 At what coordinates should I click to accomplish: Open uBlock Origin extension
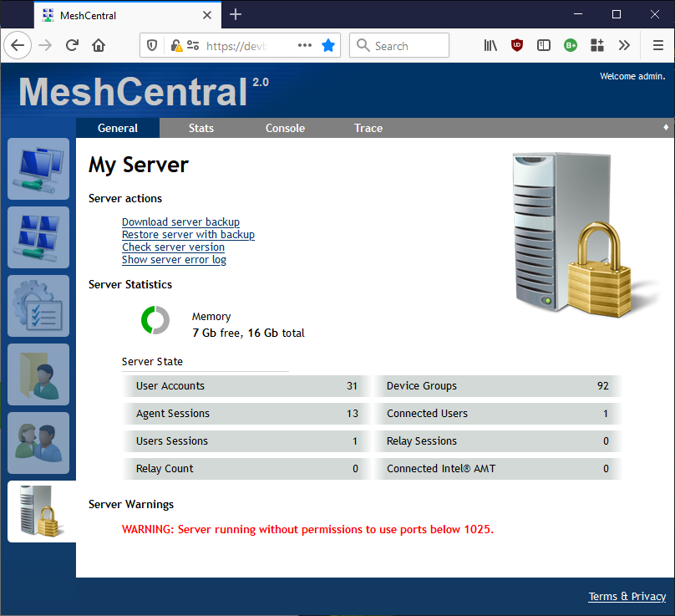[517, 45]
